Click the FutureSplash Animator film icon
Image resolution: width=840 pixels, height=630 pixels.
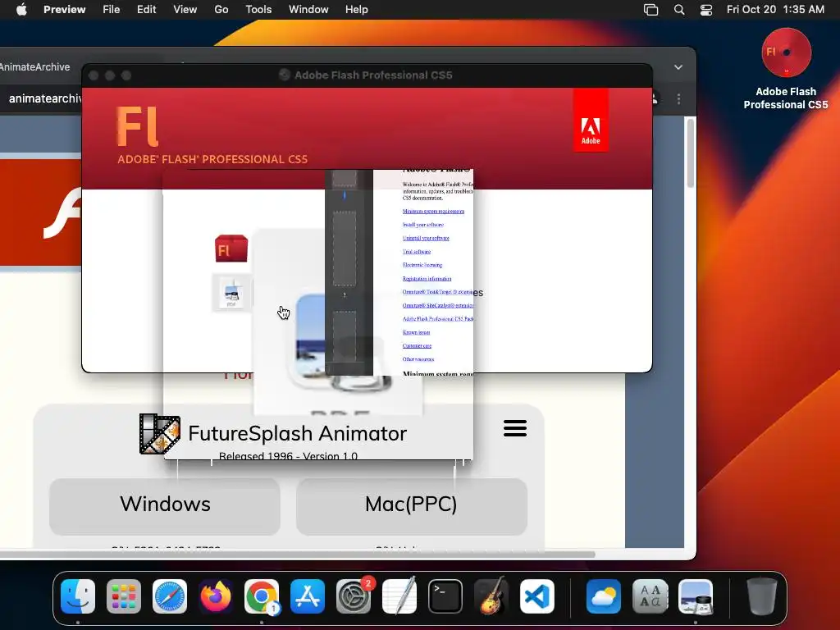click(x=159, y=433)
